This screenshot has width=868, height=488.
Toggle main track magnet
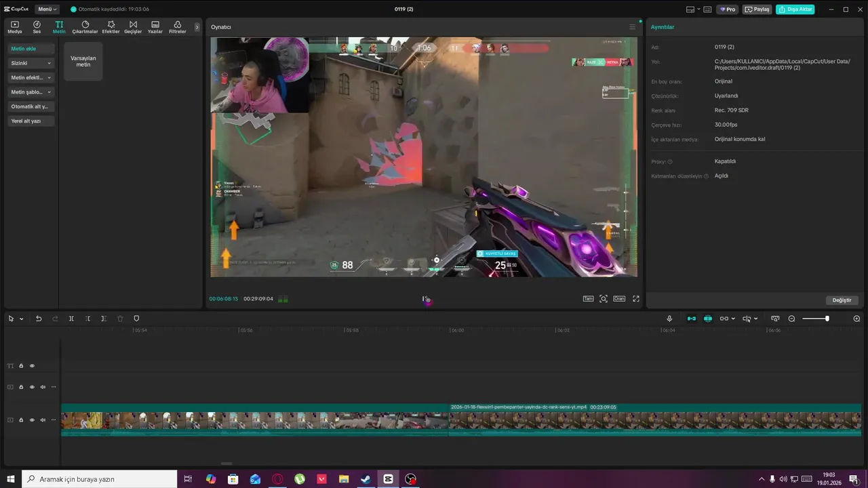pos(692,319)
